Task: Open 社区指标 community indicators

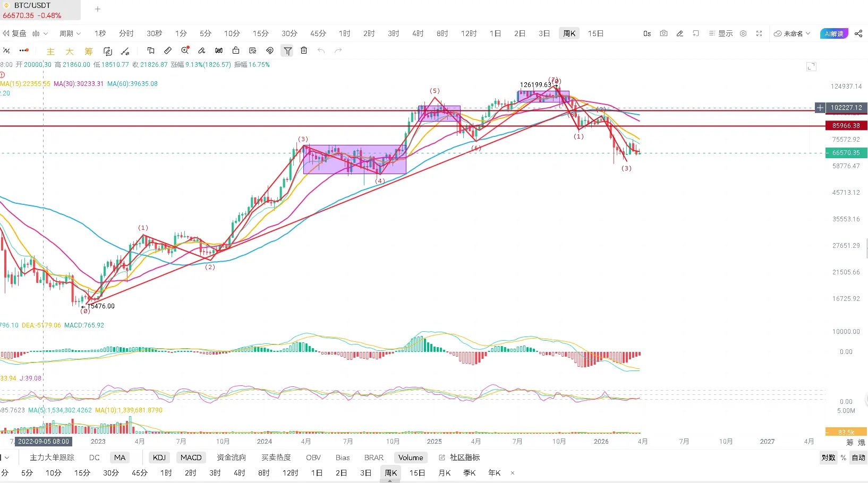Action: pyautogui.click(x=459, y=458)
